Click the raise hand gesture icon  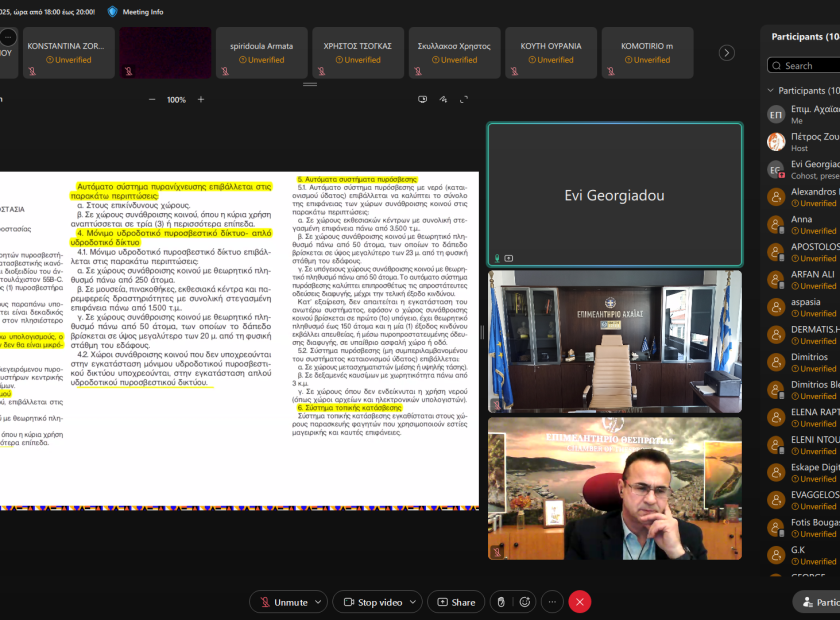[501, 602]
